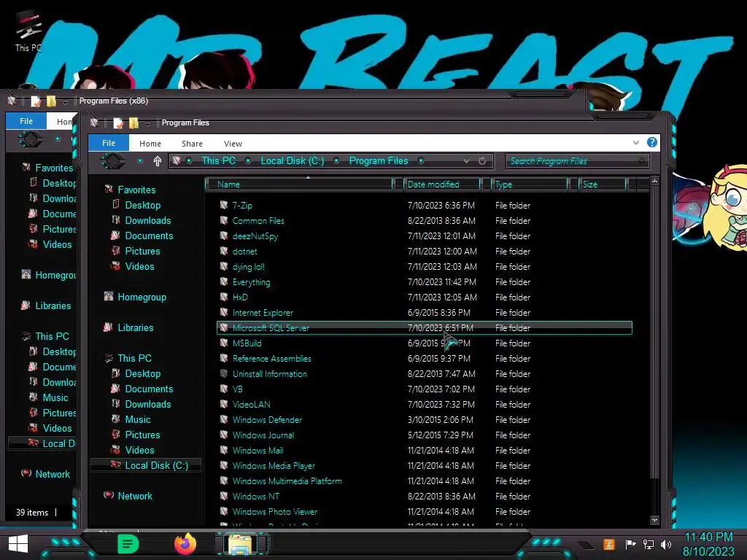Open the help button in Program Files window

pyautogui.click(x=651, y=142)
